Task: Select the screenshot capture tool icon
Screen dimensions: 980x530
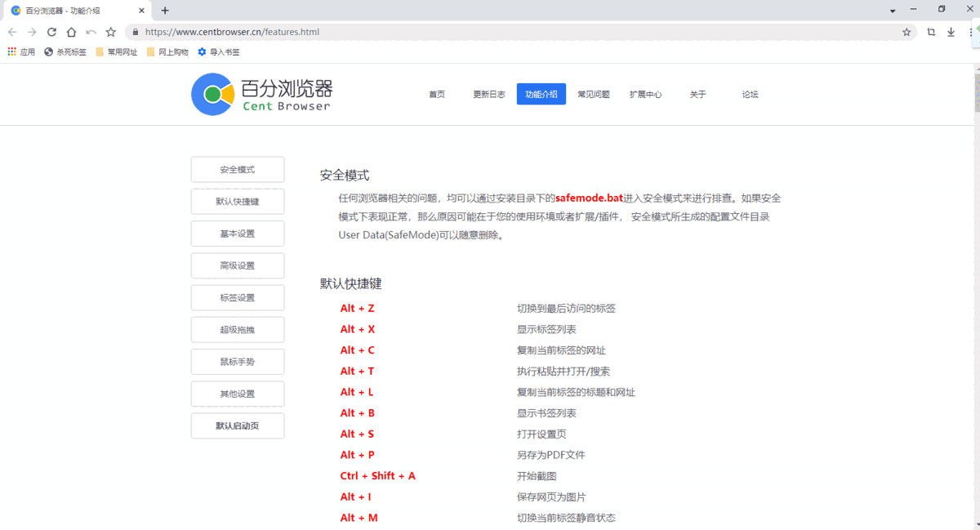Action: (x=931, y=32)
